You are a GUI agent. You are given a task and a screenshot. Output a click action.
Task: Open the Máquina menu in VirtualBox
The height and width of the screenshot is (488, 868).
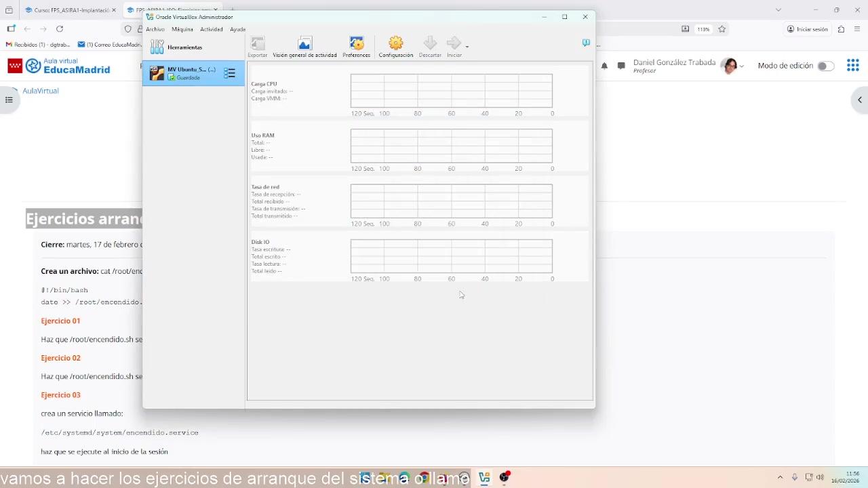(x=182, y=29)
